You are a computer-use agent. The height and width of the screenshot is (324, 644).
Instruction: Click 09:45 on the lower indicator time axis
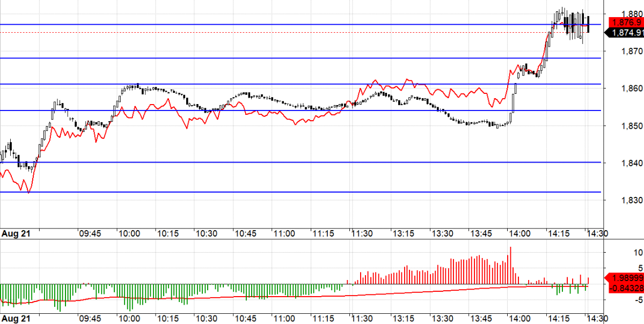click(x=90, y=319)
